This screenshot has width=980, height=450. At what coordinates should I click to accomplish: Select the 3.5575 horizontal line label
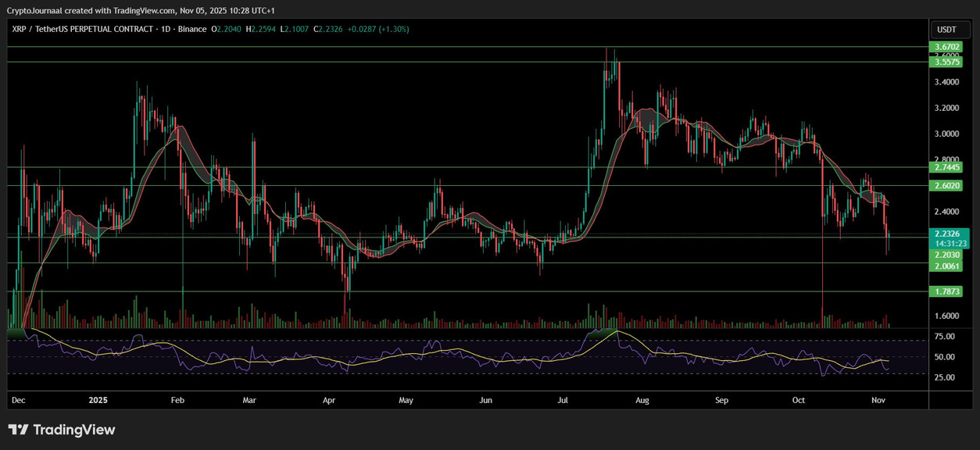[946, 62]
